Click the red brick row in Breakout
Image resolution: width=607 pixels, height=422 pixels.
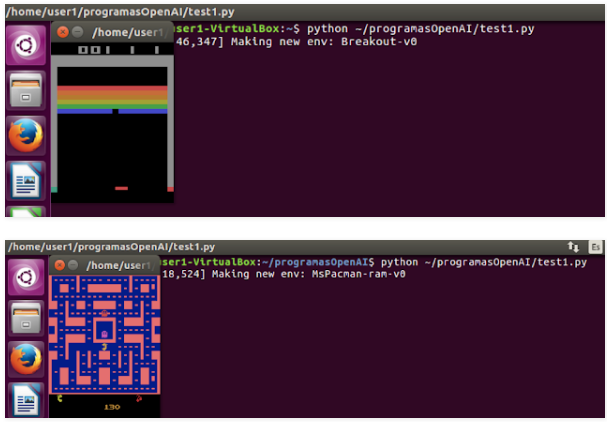point(112,88)
